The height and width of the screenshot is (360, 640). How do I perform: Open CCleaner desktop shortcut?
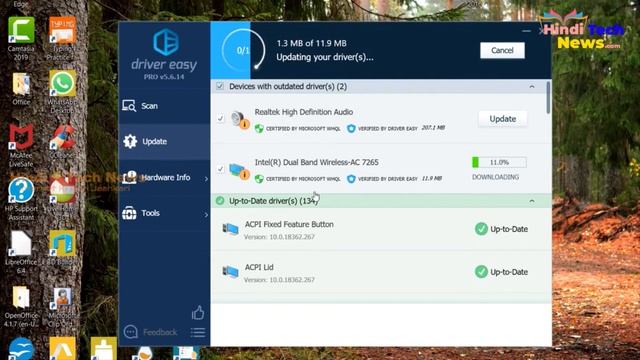(x=62, y=142)
